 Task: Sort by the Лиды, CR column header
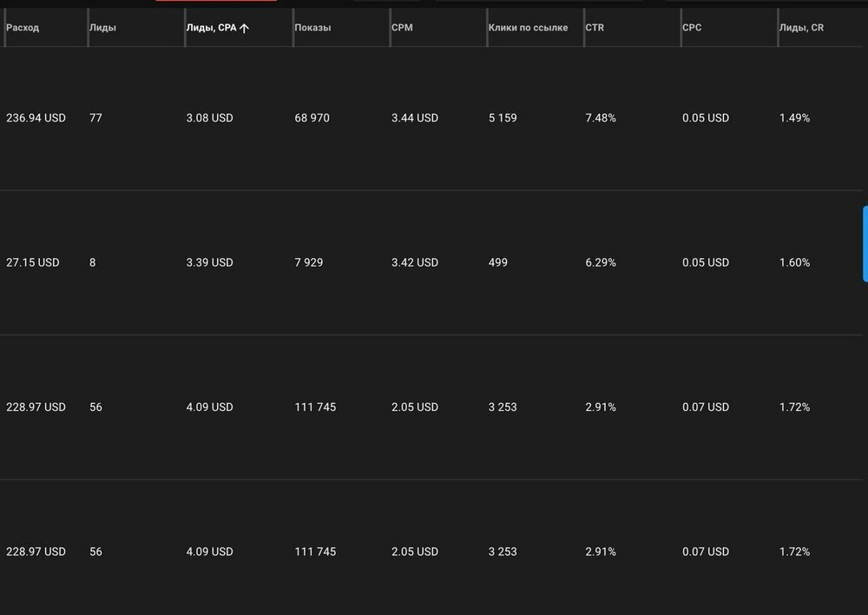click(x=801, y=28)
